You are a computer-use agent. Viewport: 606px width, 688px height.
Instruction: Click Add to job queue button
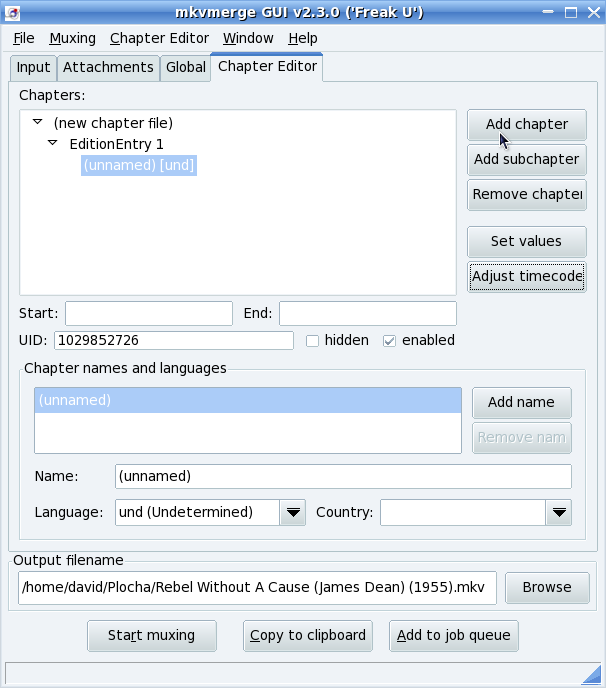click(454, 636)
